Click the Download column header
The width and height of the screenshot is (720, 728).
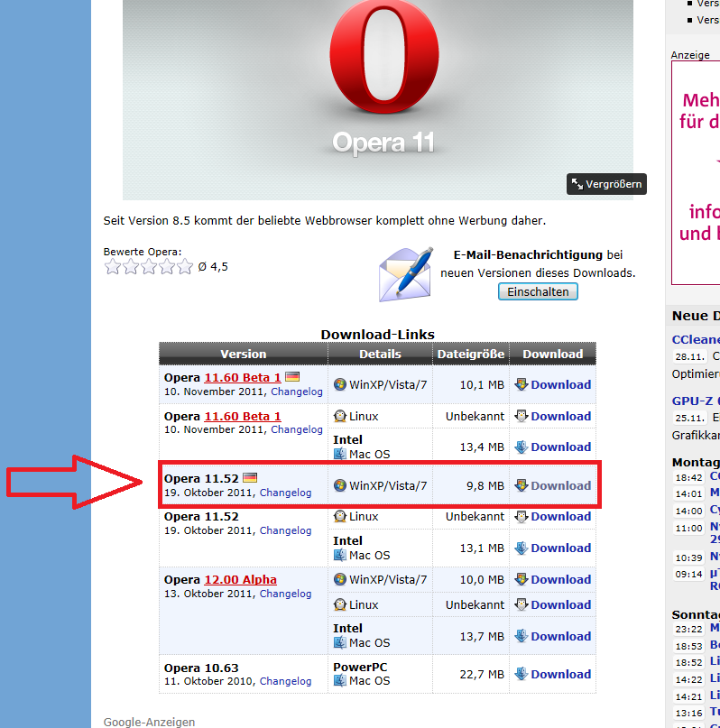click(552, 354)
